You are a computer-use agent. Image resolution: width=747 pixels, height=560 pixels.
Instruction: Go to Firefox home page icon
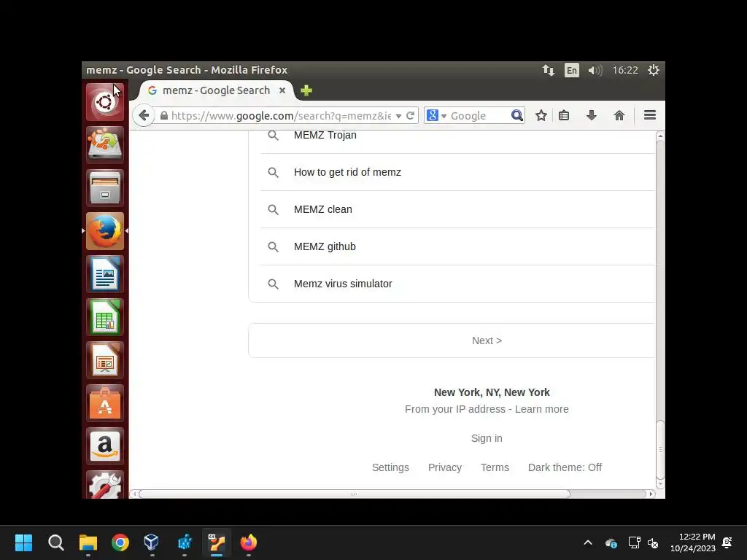[619, 115]
